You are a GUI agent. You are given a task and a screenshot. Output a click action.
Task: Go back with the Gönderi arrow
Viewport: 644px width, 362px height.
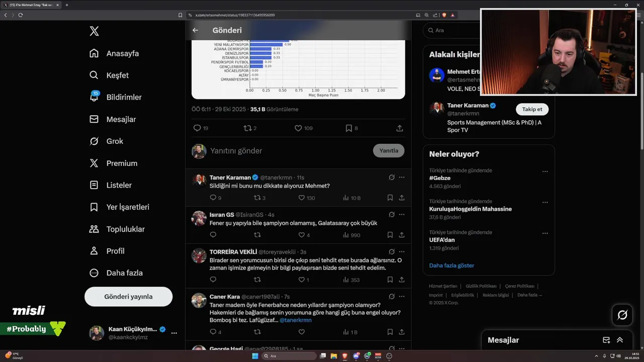[x=195, y=30]
